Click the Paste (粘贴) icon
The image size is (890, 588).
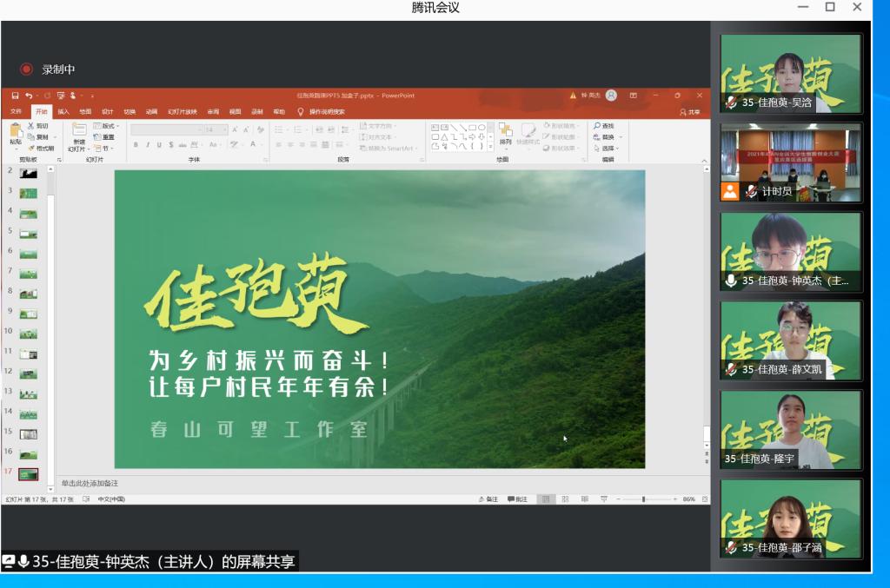pos(16,133)
